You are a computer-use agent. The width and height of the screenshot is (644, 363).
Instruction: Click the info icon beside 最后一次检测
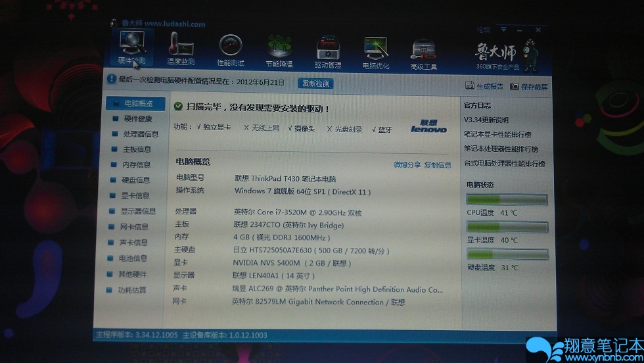(111, 78)
